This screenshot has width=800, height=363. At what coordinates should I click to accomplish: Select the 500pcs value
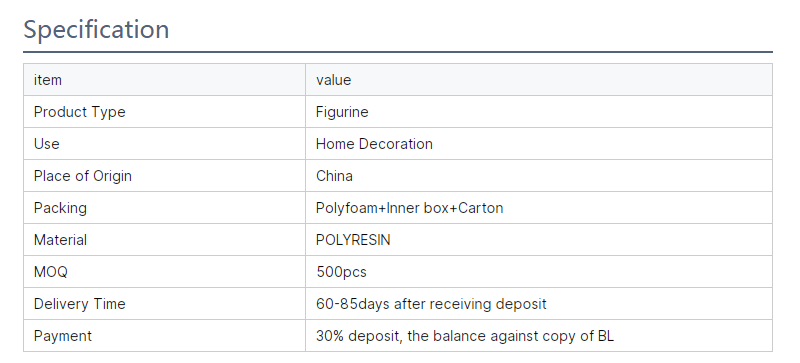coord(341,272)
